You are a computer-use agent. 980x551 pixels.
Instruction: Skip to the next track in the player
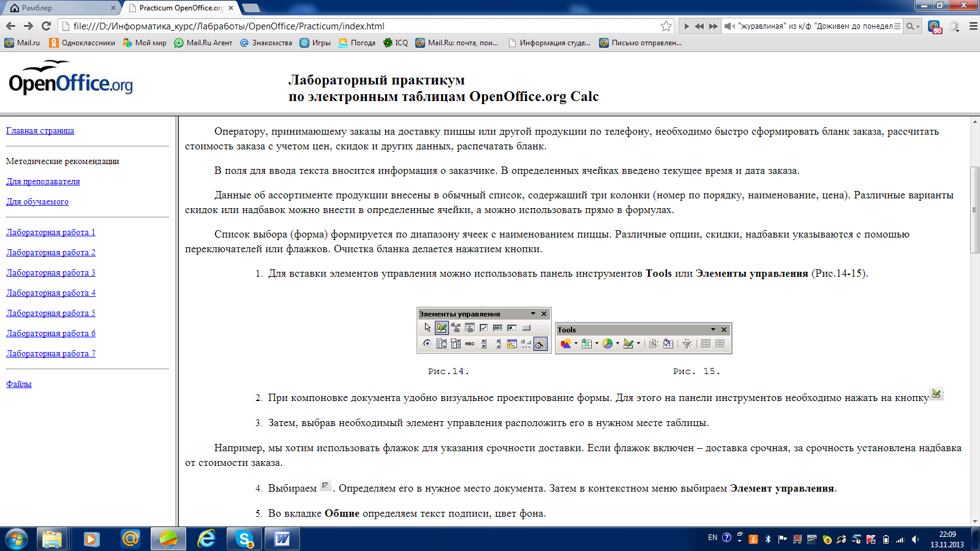tap(713, 26)
